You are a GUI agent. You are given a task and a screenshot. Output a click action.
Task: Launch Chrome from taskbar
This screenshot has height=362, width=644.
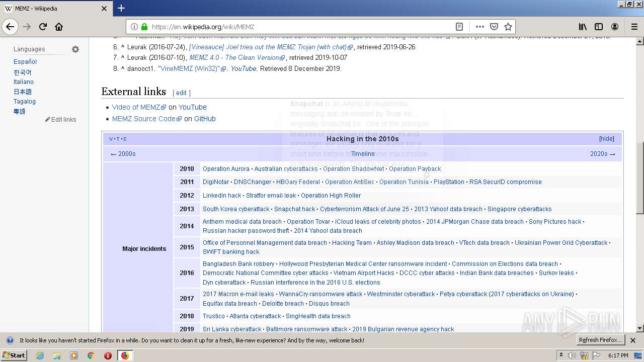click(x=91, y=355)
